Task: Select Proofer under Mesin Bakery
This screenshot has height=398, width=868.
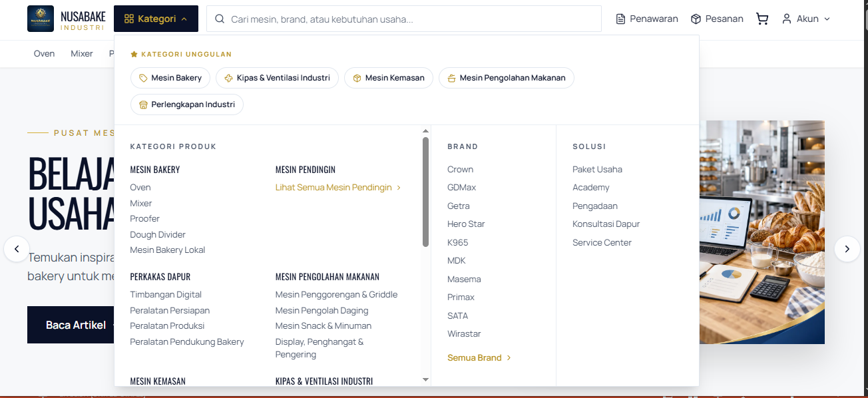Action: coord(145,218)
